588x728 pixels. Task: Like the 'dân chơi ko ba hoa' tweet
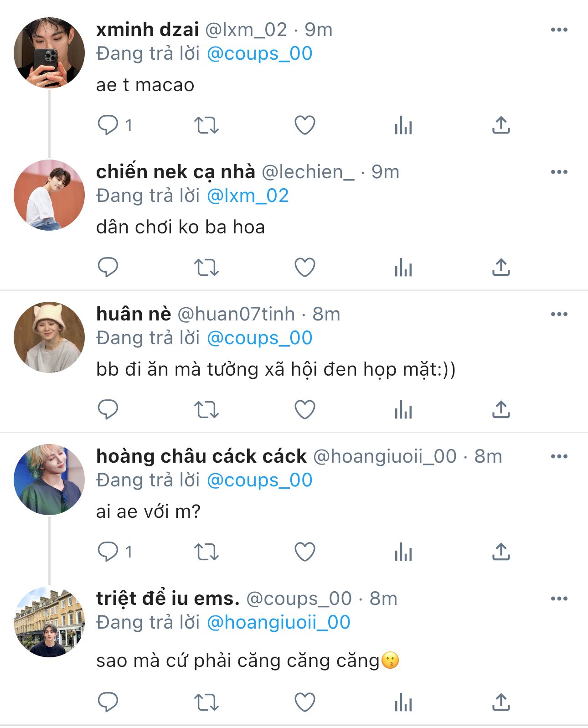coord(305,267)
